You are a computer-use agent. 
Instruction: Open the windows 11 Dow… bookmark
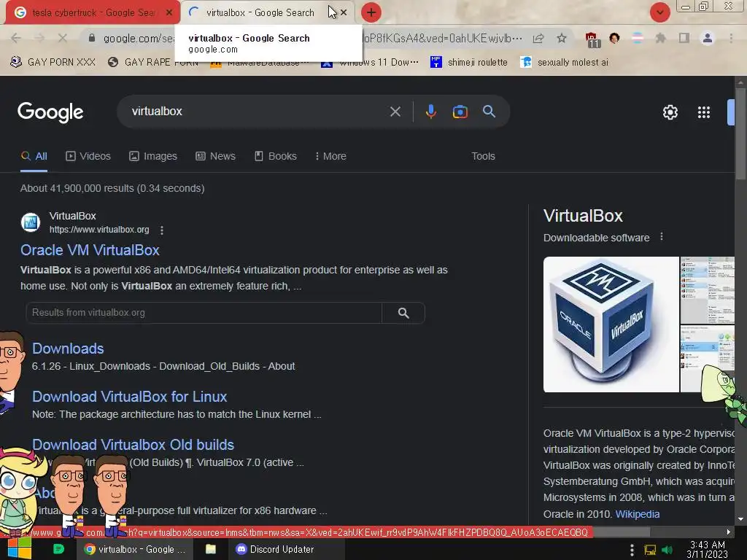click(370, 62)
